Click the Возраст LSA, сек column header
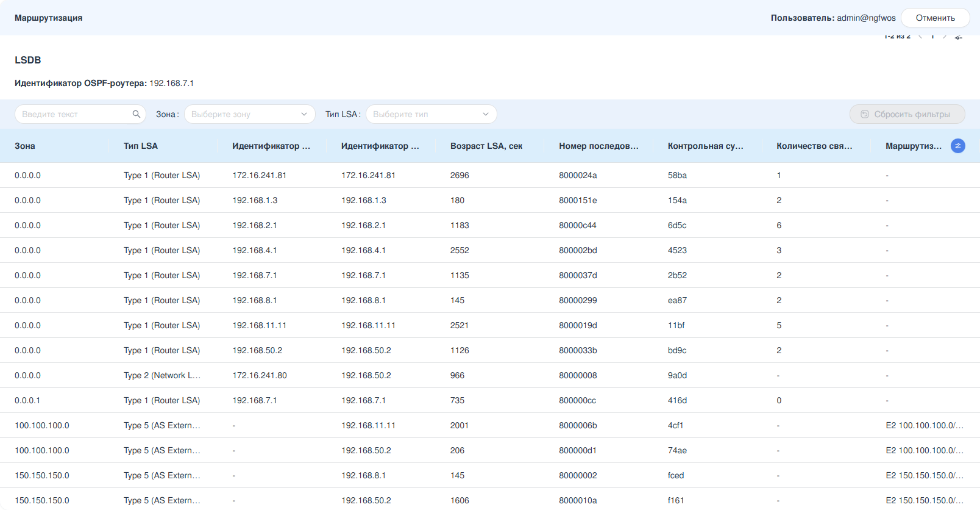 (x=486, y=146)
